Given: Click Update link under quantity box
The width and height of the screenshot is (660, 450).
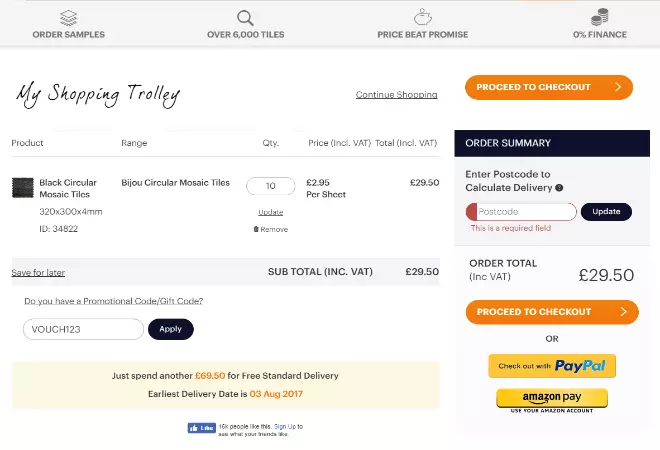Looking at the screenshot, I should [270, 212].
